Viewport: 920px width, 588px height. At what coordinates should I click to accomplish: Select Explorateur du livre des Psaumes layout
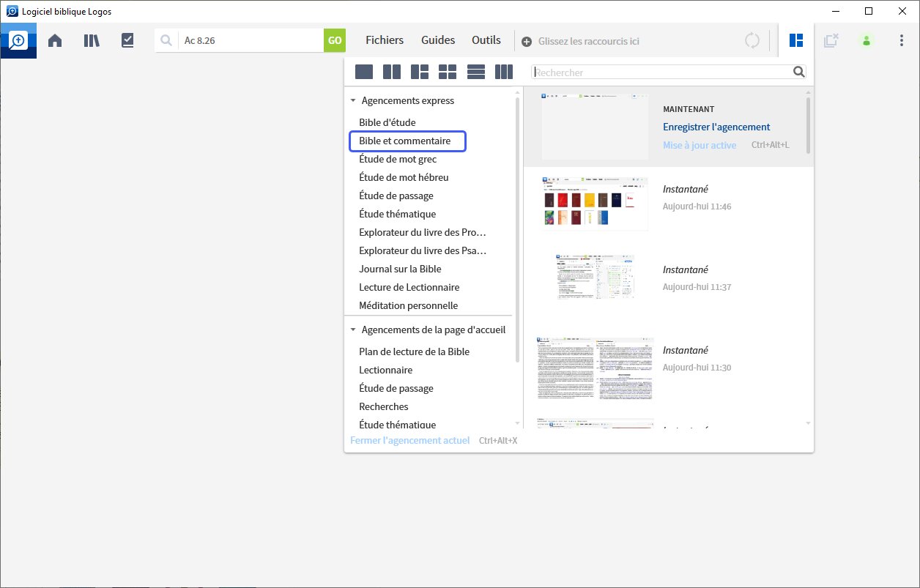pyautogui.click(x=423, y=250)
